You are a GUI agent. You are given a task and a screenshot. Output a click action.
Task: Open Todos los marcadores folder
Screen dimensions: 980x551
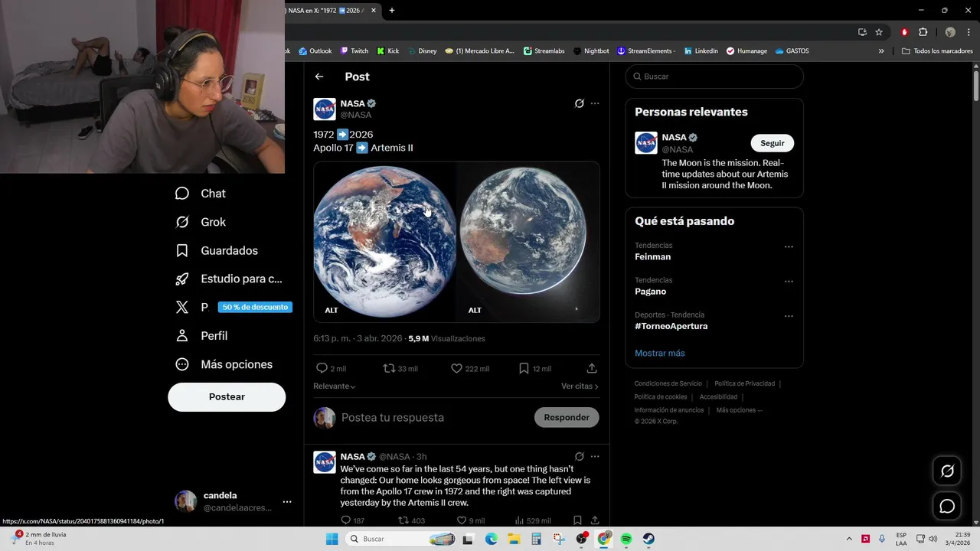pyautogui.click(x=937, y=51)
